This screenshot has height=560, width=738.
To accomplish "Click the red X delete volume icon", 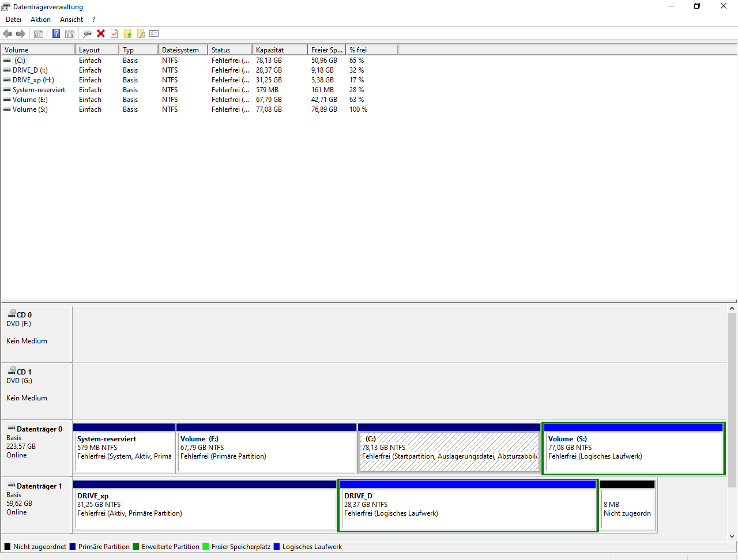I will click(101, 33).
